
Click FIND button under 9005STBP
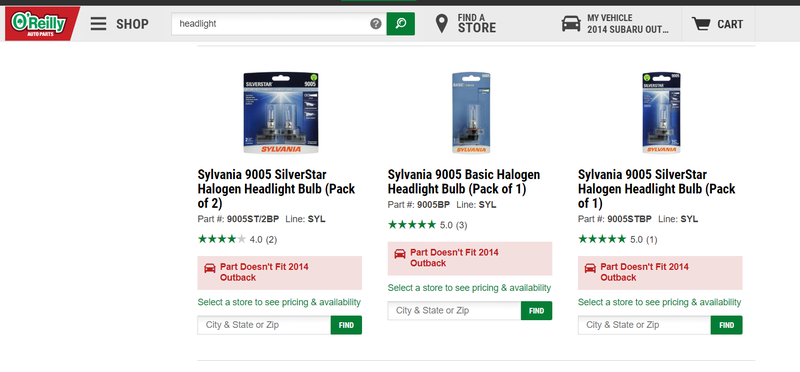[x=727, y=325]
